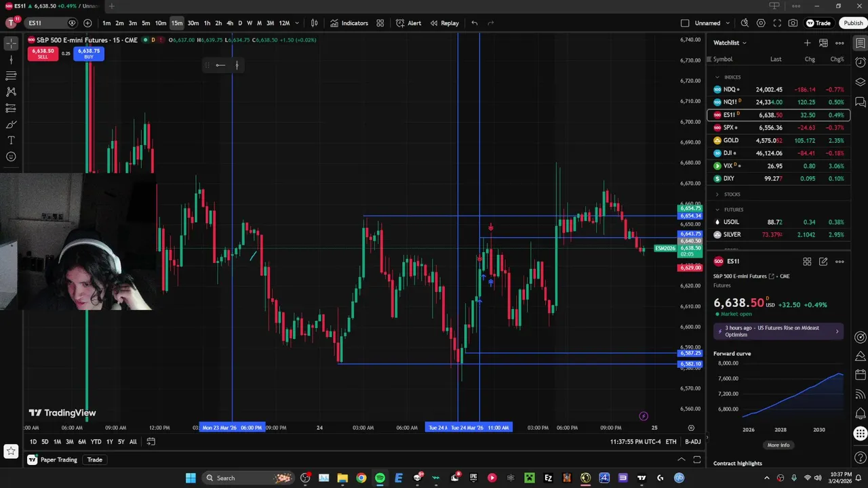Open object tree layers icon
Screen dimensions: 868x488
(860, 83)
